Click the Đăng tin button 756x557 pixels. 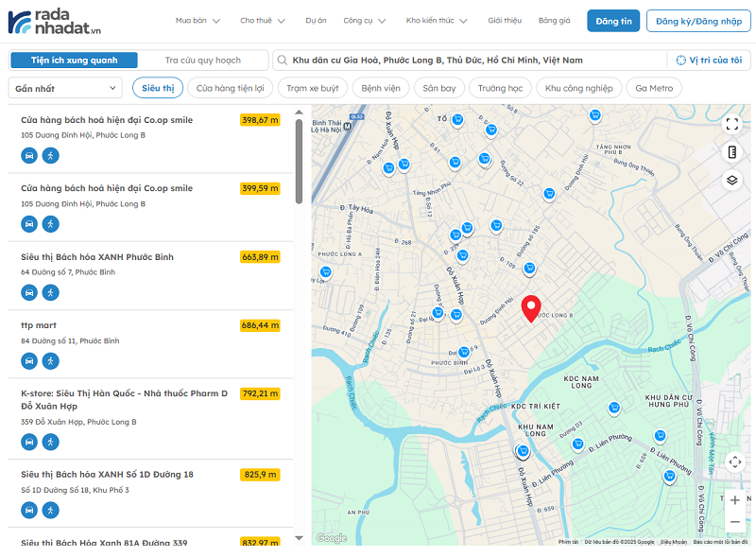[613, 21]
